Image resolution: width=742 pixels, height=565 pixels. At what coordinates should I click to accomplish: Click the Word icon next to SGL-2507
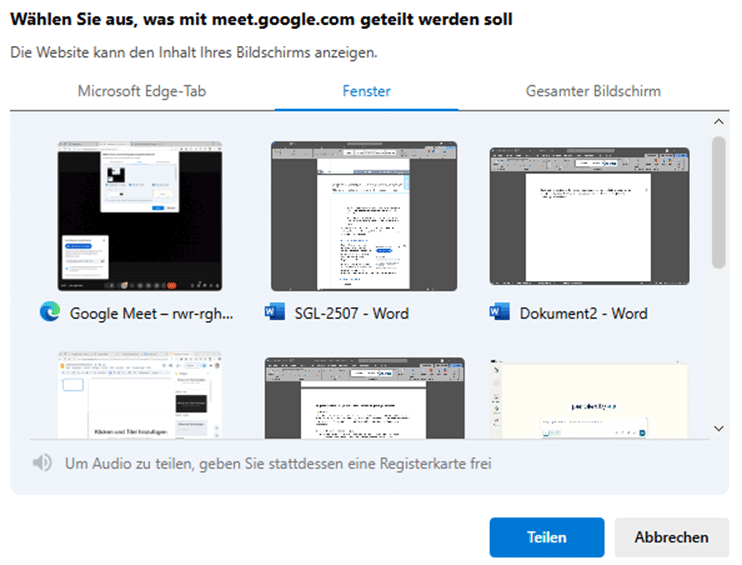click(275, 313)
